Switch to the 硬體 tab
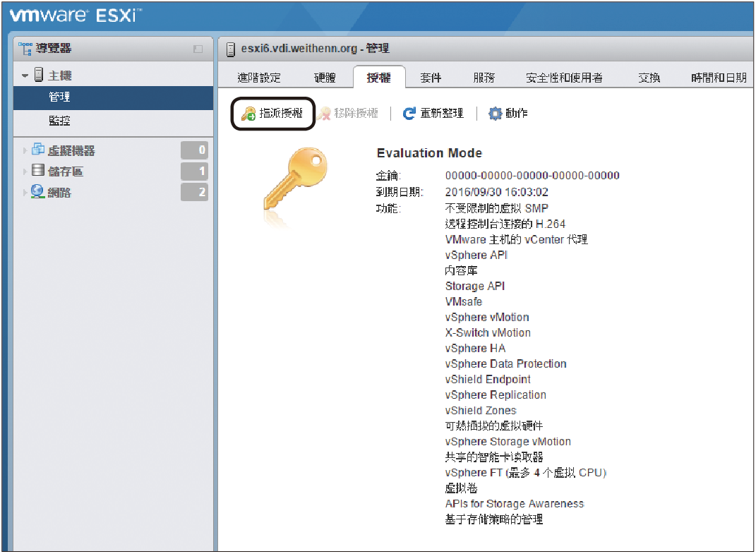Screen dimensions: 756x554 (x=325, y=78)
